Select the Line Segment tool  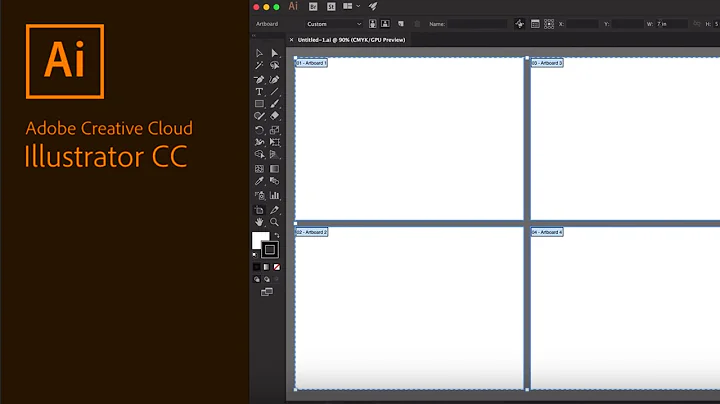275,92
